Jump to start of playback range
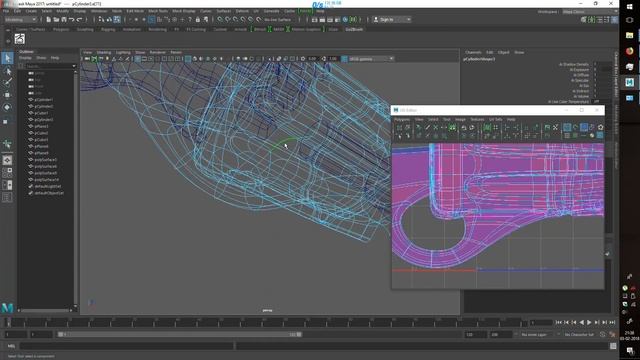The height and width of the screenshot is (360, 640). point(558,322)
